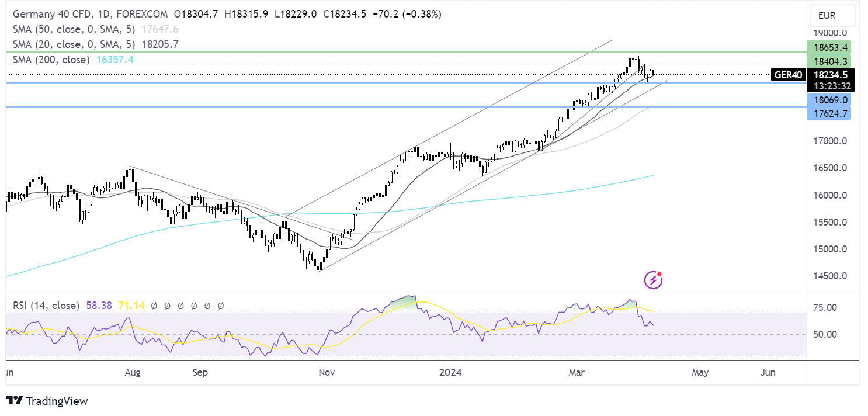Click the 16357.4 SMA 200 value
This screenshot has width=868, height=416.
(114, 60)
